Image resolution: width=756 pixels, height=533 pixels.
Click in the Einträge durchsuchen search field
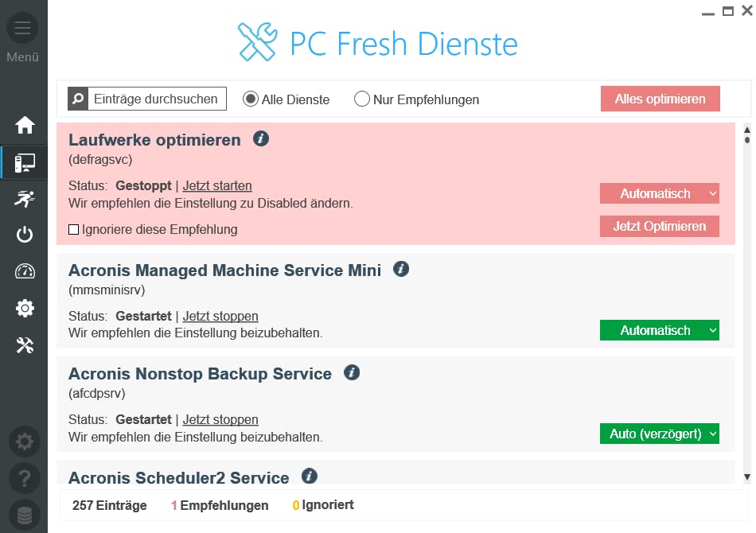156,99
